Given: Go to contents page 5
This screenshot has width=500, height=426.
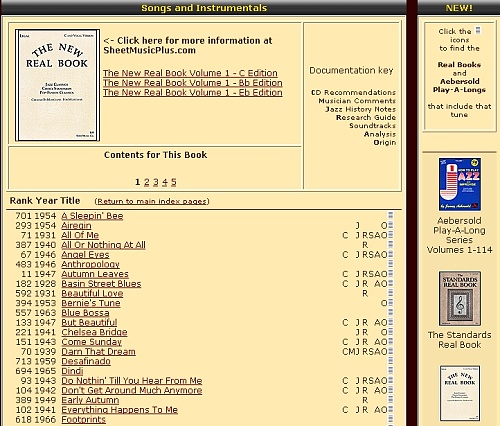Looking at the screenshot, I should click(173, 182).
